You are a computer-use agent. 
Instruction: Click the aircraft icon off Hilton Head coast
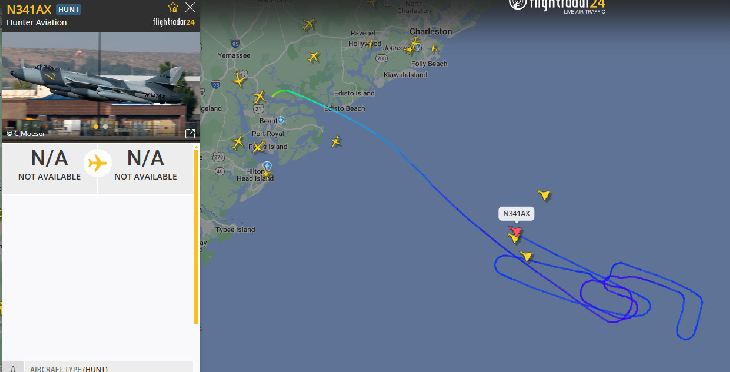pyautogui.click(x=336, y=142)
